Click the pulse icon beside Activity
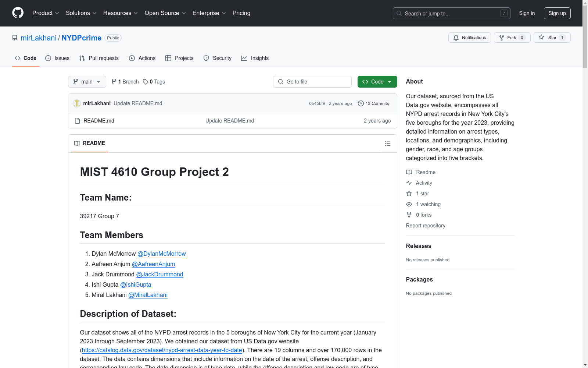 coord(409,183)
